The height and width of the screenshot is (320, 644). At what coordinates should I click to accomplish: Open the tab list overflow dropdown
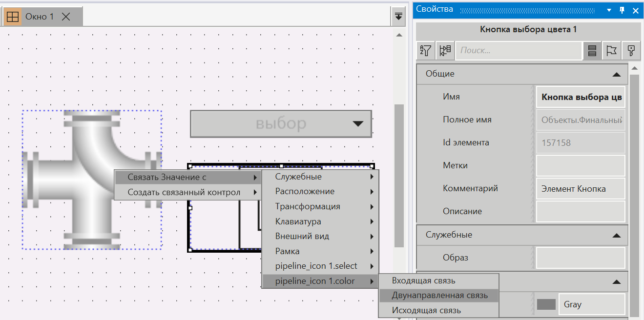click(399, 16)
